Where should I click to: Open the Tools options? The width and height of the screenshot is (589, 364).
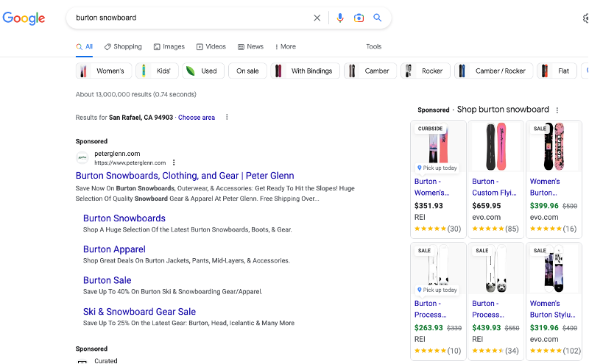pos(374,46)
